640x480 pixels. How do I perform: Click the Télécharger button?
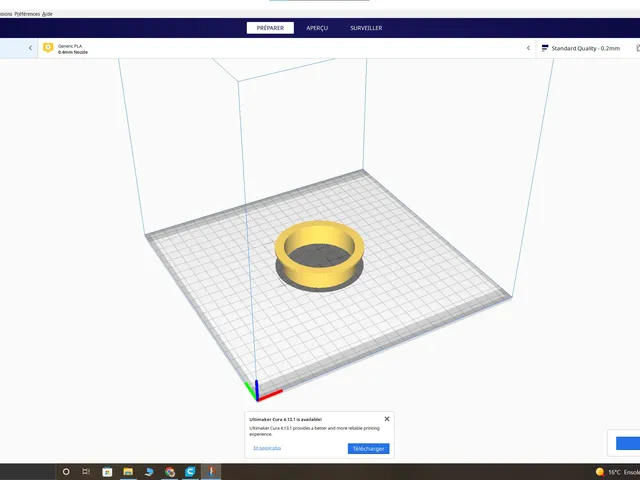[369, 449]
